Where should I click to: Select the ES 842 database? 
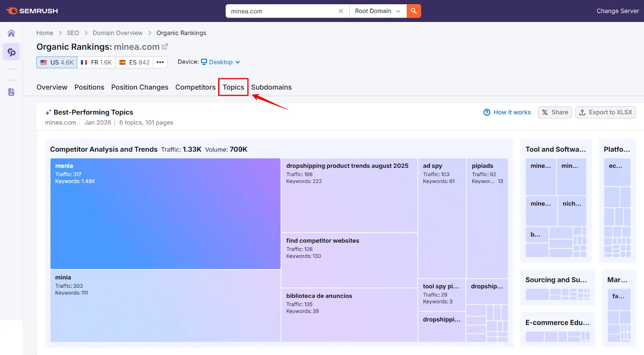point(134,62)
